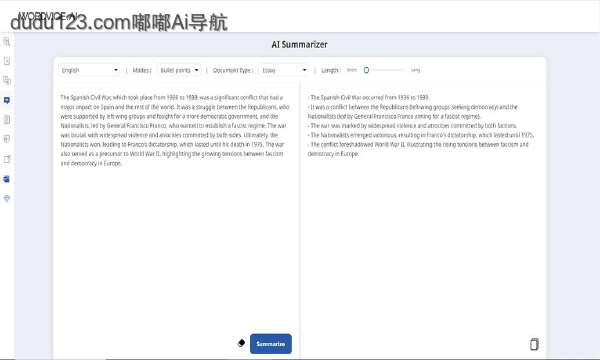Open the blue Word add-in icon in the sidebar
Viewport: 600px width, 360px height.
coord(7,179)
